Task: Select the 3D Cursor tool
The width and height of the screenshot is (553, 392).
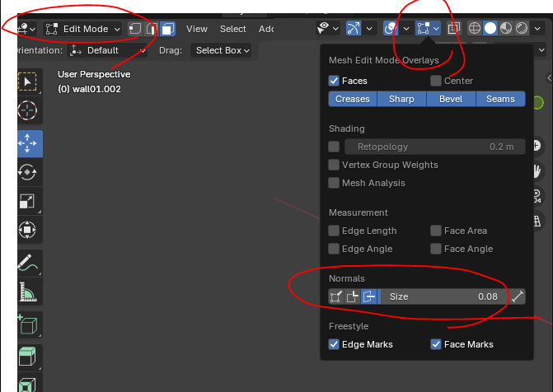Action: pyautogui.click(x=28, y=110)
